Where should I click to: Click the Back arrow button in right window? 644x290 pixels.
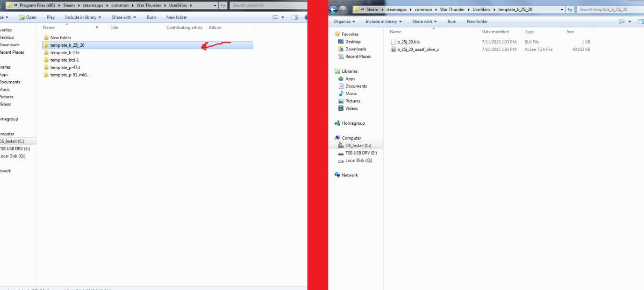pos(333,9)
